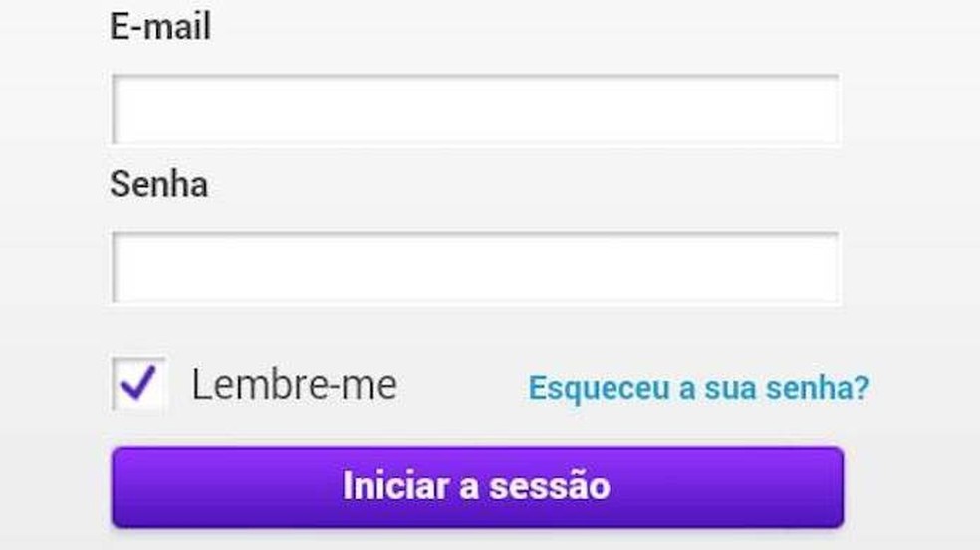Follow the blue forgot-password link

click(x=698, y=387)
